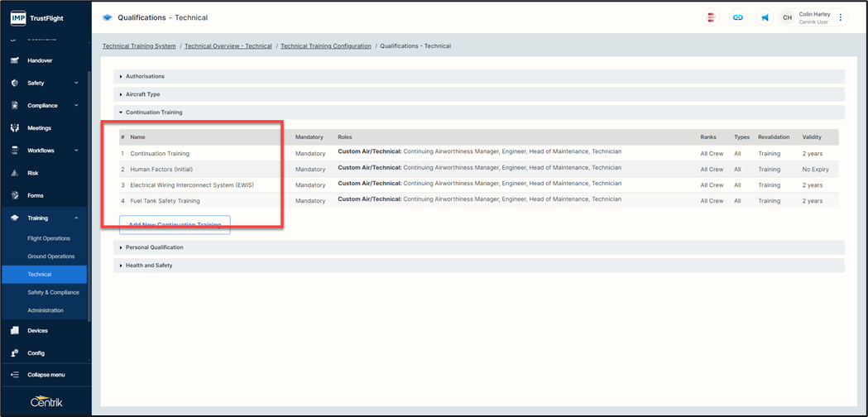This screenshot has width=868, height=417.
Task: Select Safety & Compliance under Training
Action: [x=53, y=292]
